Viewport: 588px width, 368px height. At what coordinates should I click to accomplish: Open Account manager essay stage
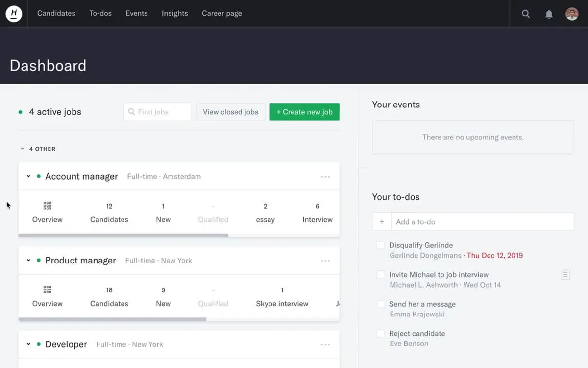[x=265, y=213]
